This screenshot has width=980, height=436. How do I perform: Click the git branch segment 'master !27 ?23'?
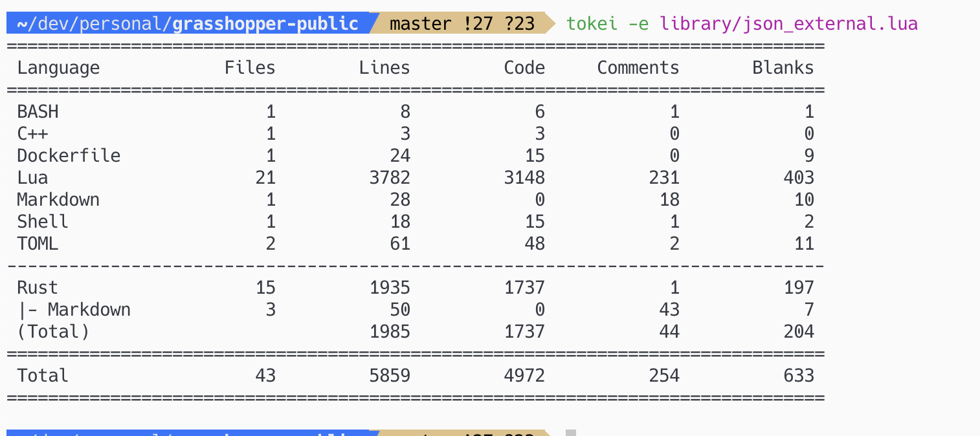[x=462, y=24]
